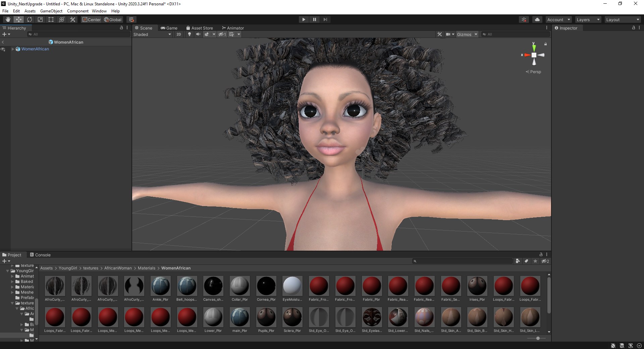Toggle pivot Center button
Screen dimensions: 644x349
92,19
